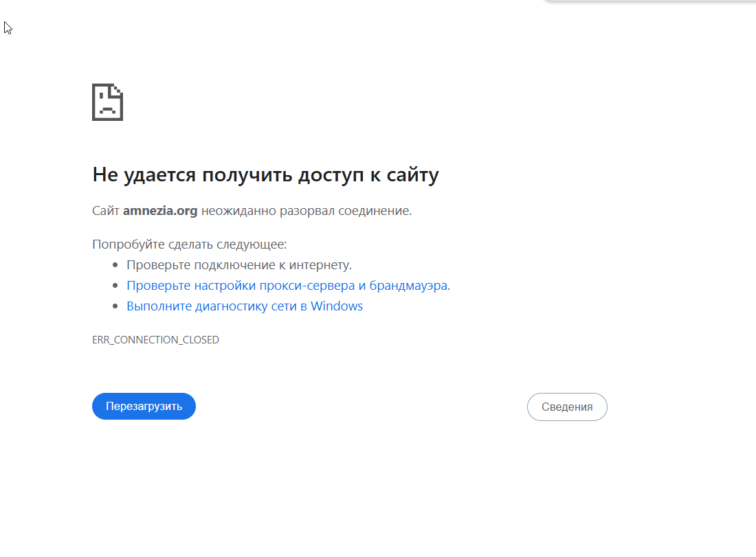Screen dimensions: 756x557
Task: Click the amnezia.org domain name text
Action: pos(160,211)
